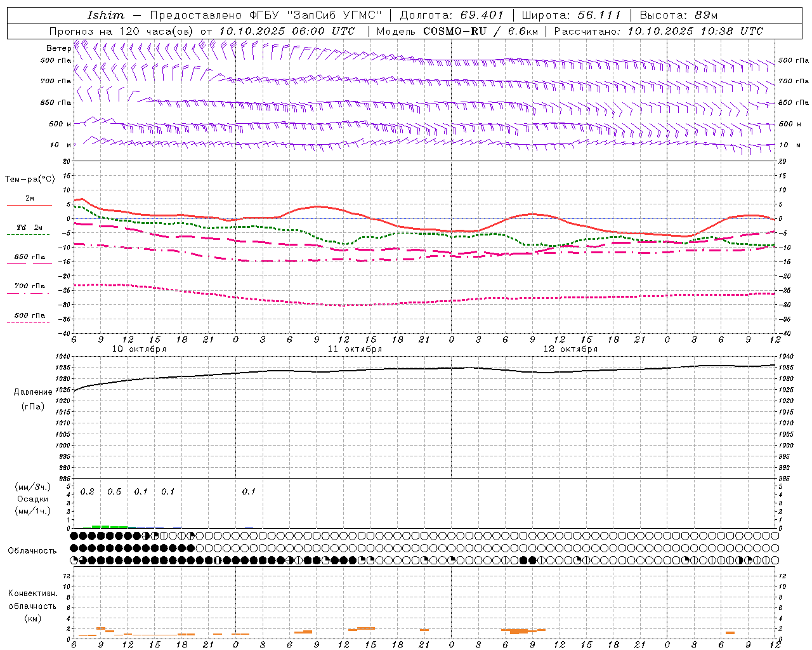Click the model name "COSMO-RU / 6.6км"
This screenshot has height=650, width=812.
coord(481,31)
